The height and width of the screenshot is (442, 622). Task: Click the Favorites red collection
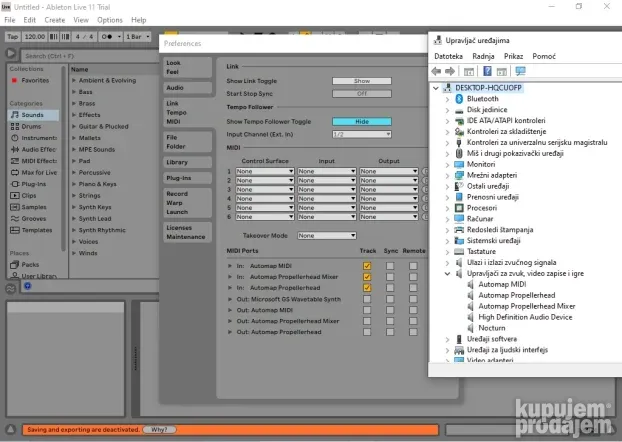coord(31,81)
